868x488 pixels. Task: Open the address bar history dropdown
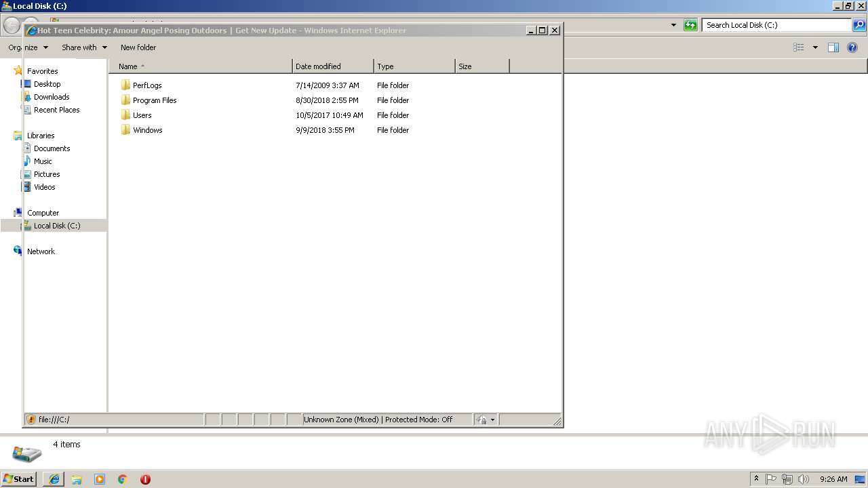(x=673, y=25)
